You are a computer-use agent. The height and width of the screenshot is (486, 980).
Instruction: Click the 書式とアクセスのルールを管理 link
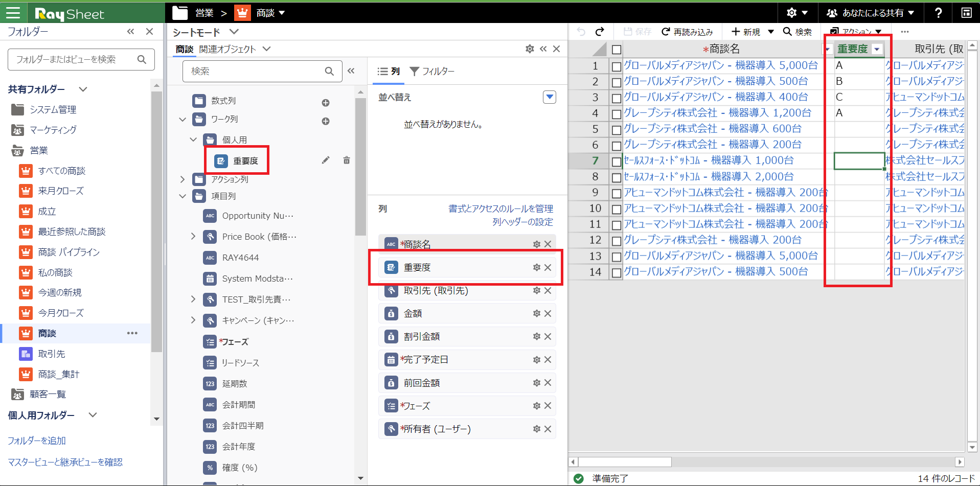(500, 209)
